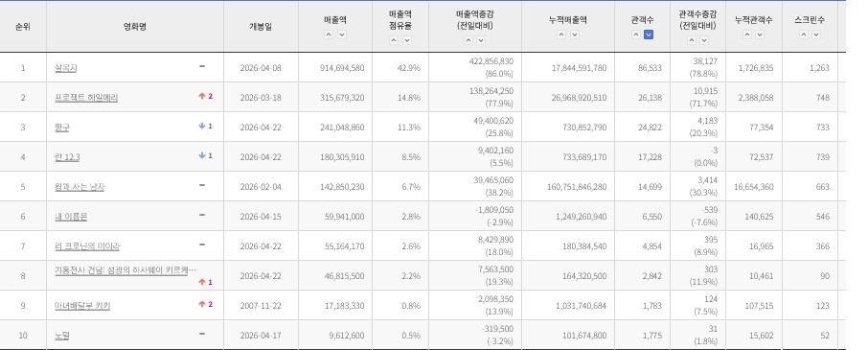This screenshot has height=350, width=868.
Task: Open 마녀배달부 키키 movie link
Action: point(82,305)
